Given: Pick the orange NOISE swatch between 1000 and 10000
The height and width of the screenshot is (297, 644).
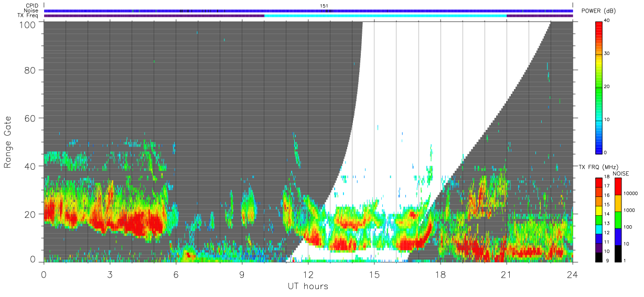Looking at the screenshot, I should click(618, 203).
